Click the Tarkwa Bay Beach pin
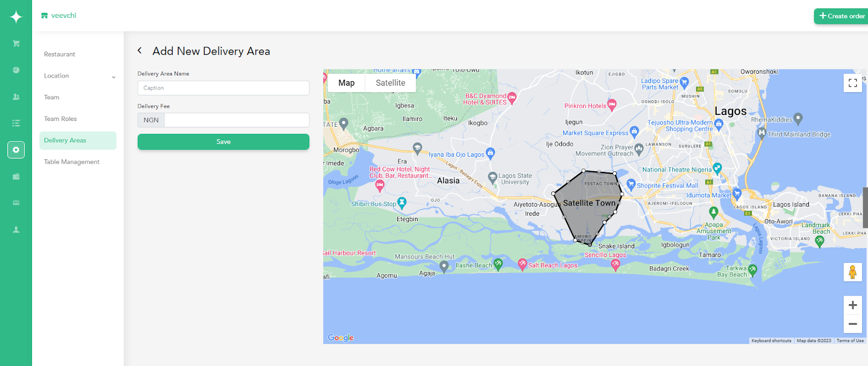This screenshot has height=366, width=868. (x=752, y=269)
